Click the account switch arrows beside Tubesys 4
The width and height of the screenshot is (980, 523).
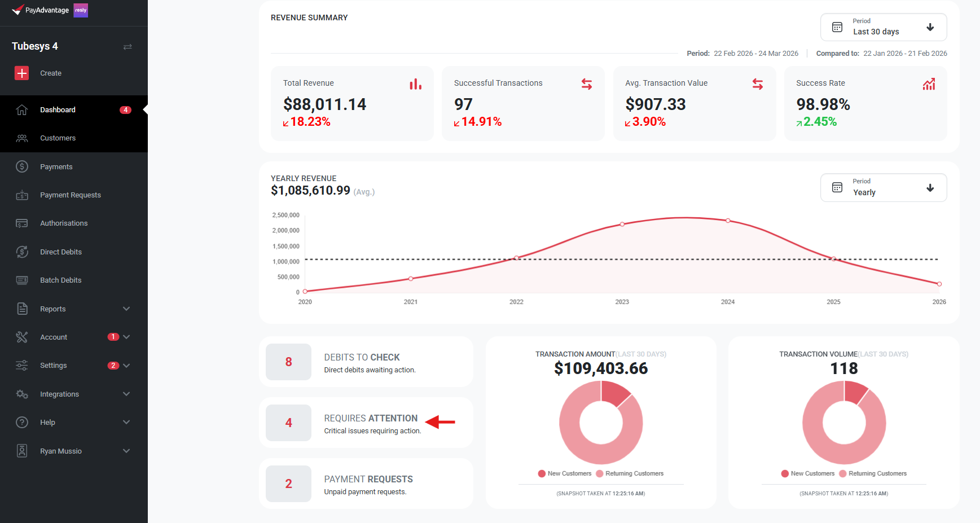coord(128,47)
